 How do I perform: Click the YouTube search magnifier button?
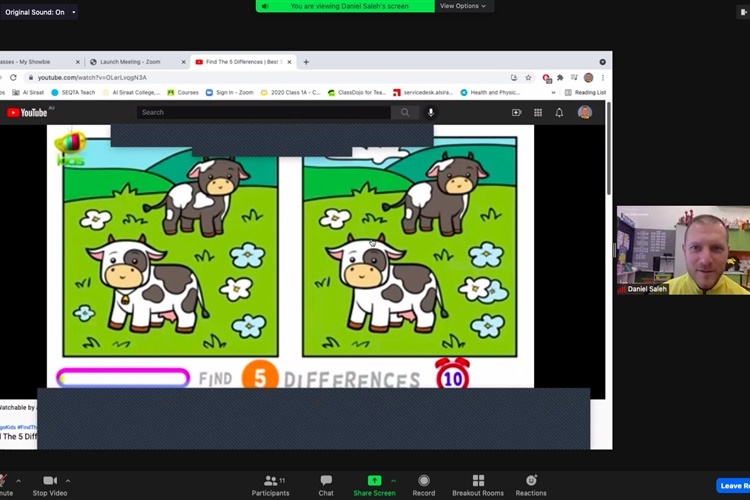click(x=405, y=112)
